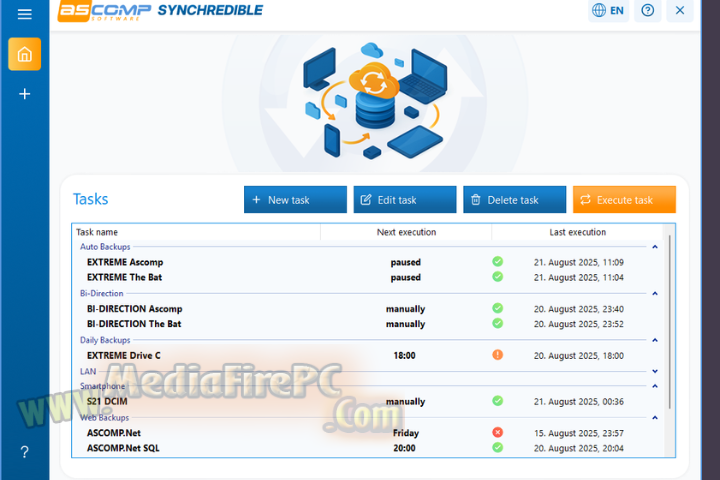Click the LAN group label
The width and height of the screenshot is (720, 480).
(x=88, y=372)
